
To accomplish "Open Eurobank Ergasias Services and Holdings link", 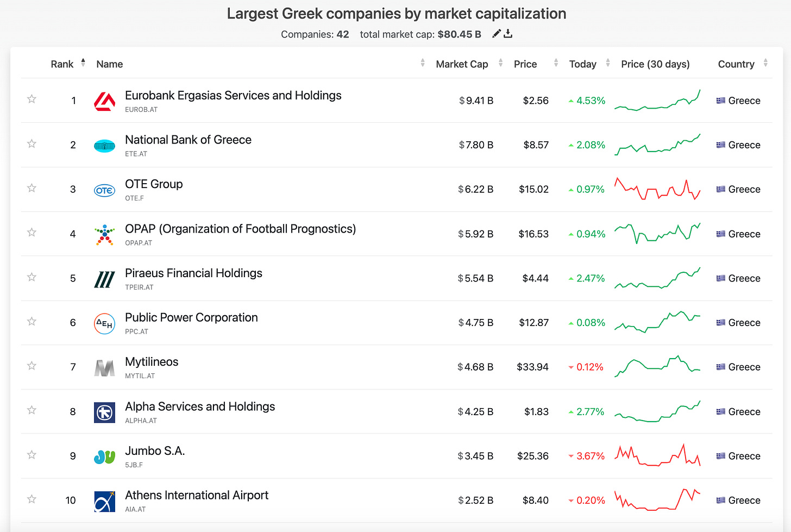I will [x=233, y=96].
